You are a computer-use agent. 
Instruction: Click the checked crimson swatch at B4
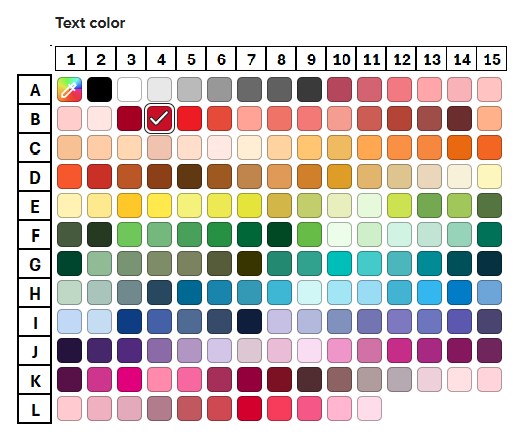click(159, 118)
